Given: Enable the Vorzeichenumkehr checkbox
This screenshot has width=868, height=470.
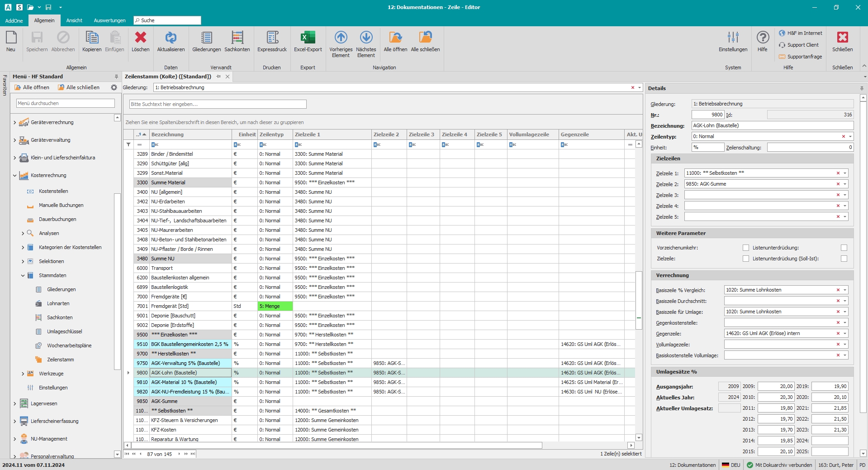Looking at the screenshot, I should [x=745, y=248].
